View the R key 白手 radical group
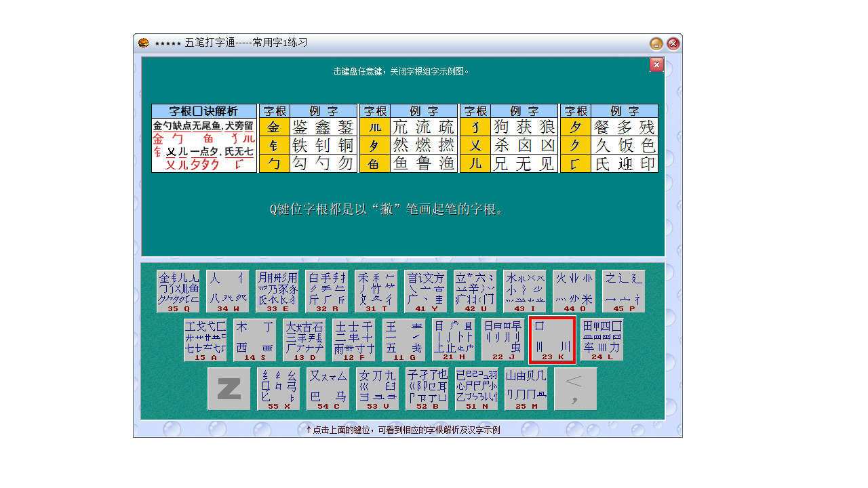Viewport: 868px width, 488px height. coord(326,291)
